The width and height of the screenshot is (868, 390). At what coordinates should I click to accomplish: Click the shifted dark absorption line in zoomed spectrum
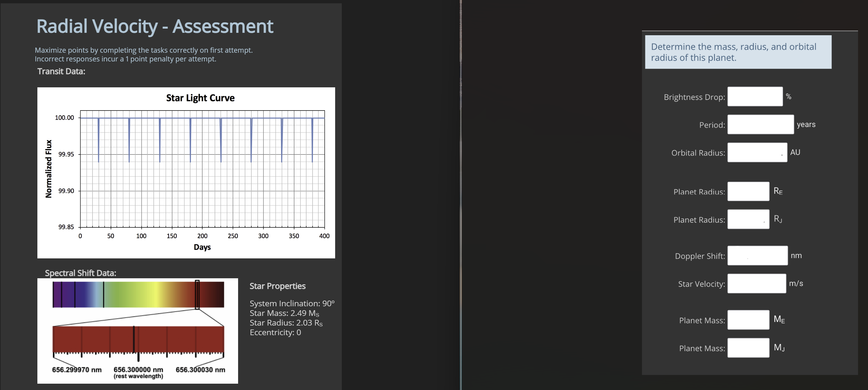click(x=134, y=339)
